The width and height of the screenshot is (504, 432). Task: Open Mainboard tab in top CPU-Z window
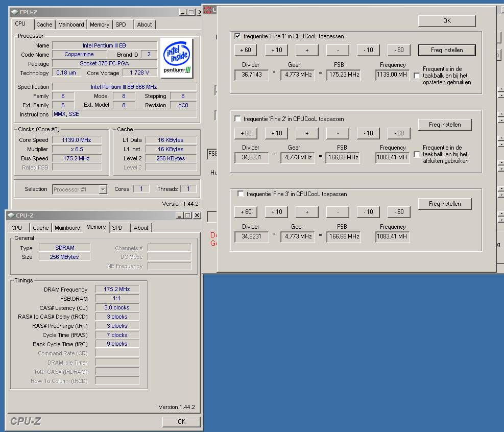point(71,25)
